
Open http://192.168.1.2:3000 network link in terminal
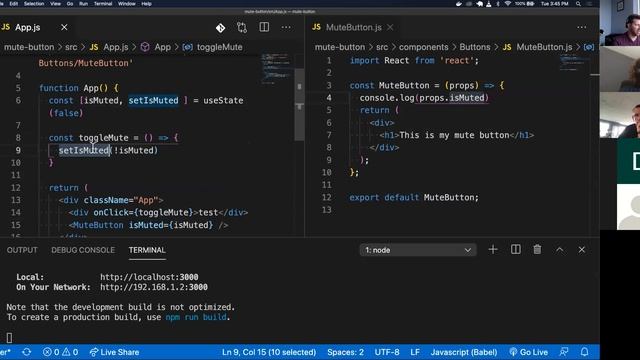coord(154,287)
